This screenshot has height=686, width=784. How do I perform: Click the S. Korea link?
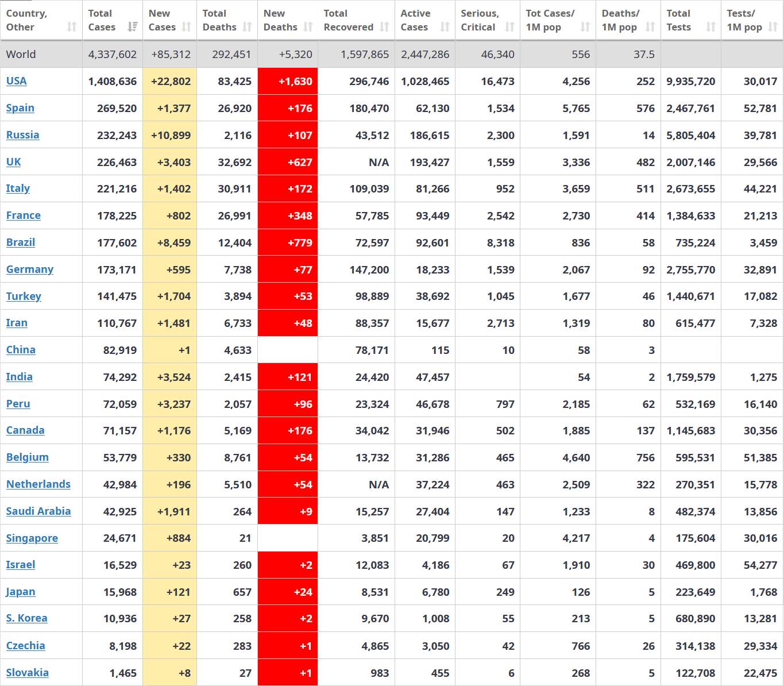pos(26,618)
